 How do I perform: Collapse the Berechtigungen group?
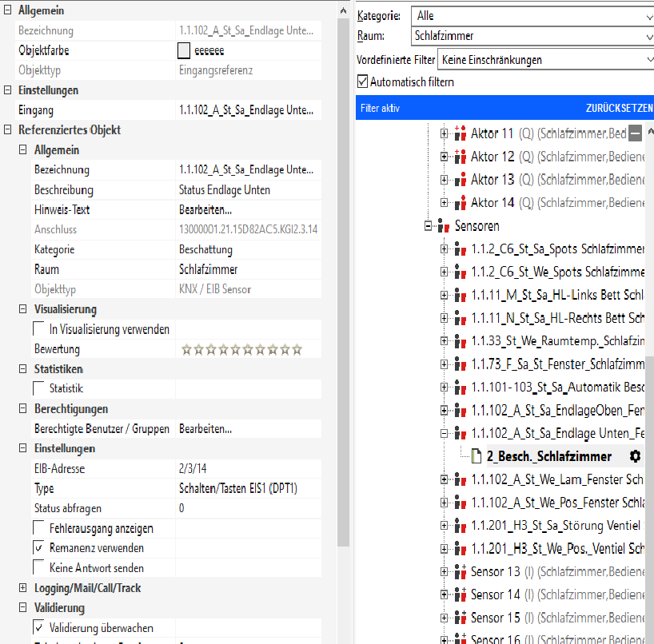click(x=23, y=408)
